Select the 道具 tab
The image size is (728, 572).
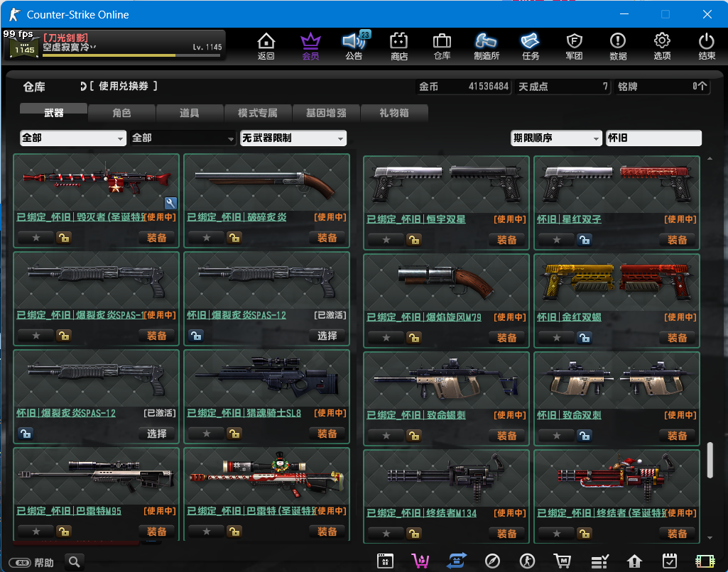click(190, 113)
